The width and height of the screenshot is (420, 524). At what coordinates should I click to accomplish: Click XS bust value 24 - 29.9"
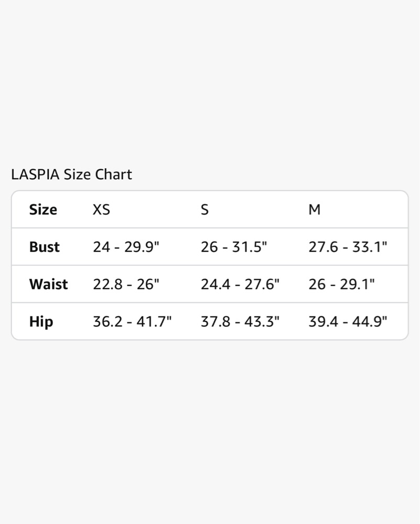coord(126,247)
